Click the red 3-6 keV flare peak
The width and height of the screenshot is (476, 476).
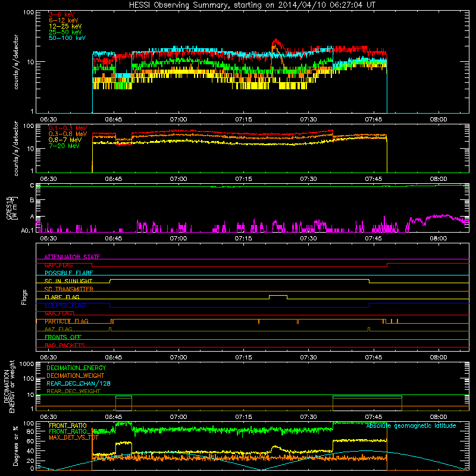tap(275, 40)
